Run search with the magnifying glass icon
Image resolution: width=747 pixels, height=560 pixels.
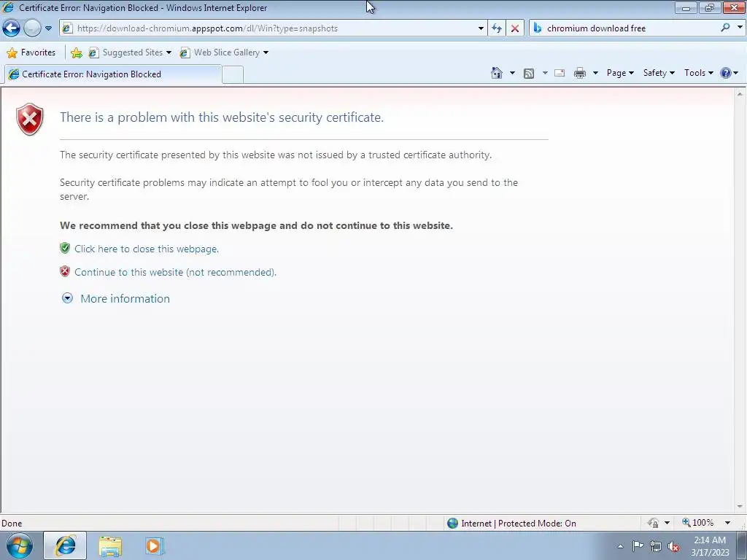(x=726, y=28)
